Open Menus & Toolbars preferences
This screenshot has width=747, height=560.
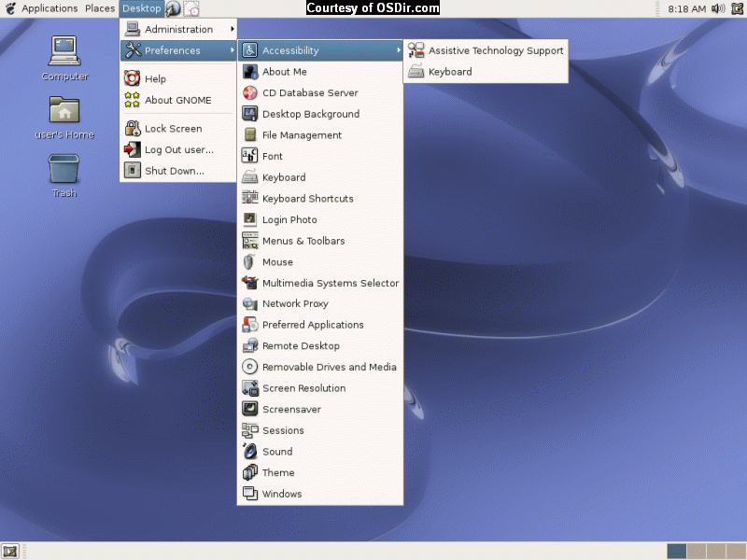coord(320,241)
